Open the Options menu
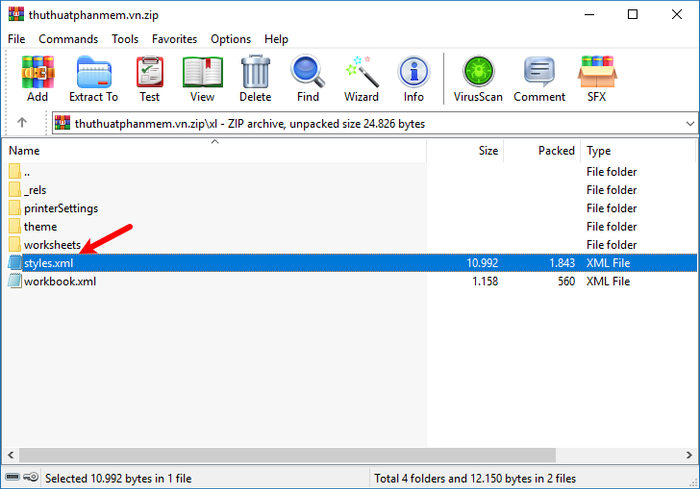This screenshot has height=489, width=700. click(231, 39)
